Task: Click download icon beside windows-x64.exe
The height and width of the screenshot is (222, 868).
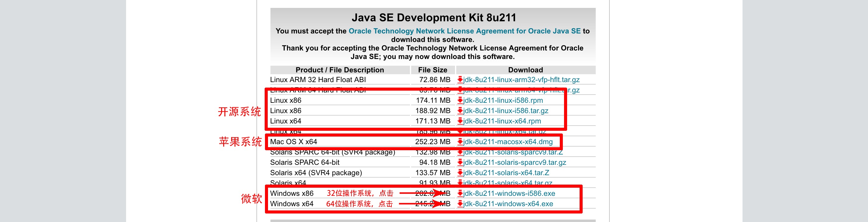Action: click(460, 204)
